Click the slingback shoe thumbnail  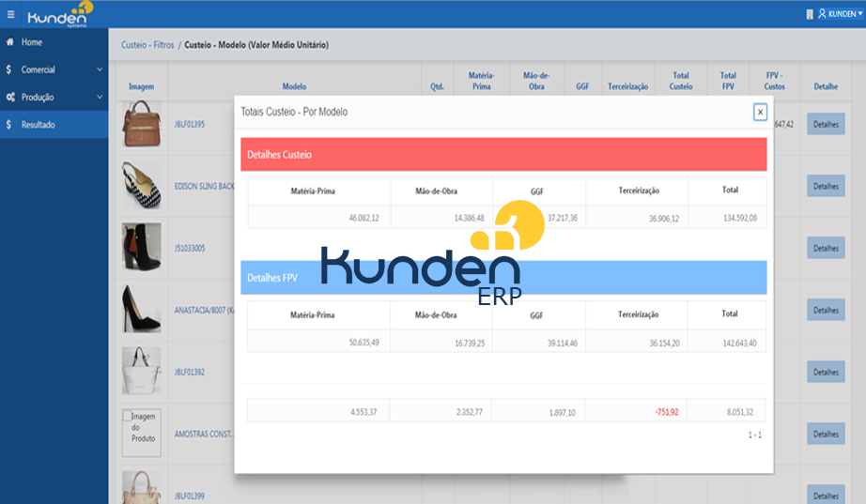[x=142, y=186]
